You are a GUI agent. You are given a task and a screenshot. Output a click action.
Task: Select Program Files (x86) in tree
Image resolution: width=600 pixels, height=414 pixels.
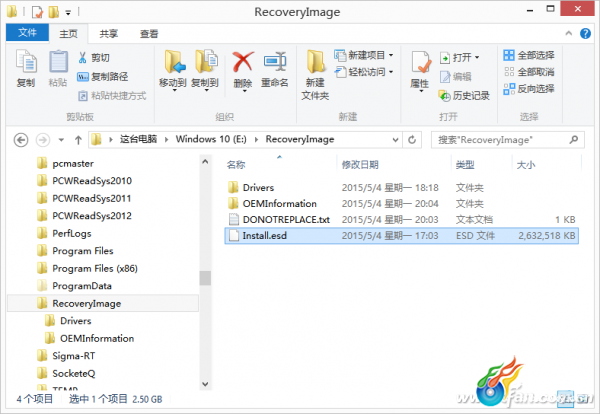click(x=87, y=268)
